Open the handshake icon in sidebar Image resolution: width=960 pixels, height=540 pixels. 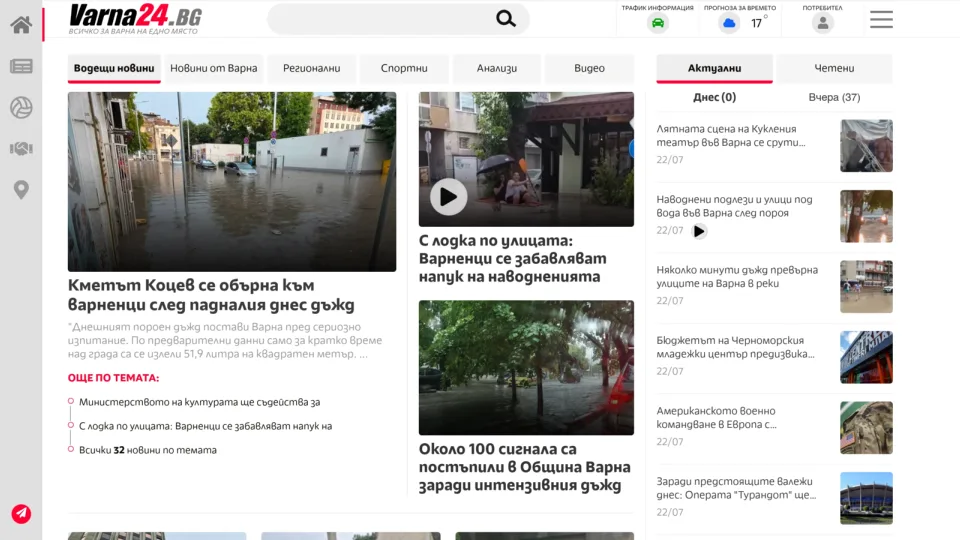click(21, 149)
